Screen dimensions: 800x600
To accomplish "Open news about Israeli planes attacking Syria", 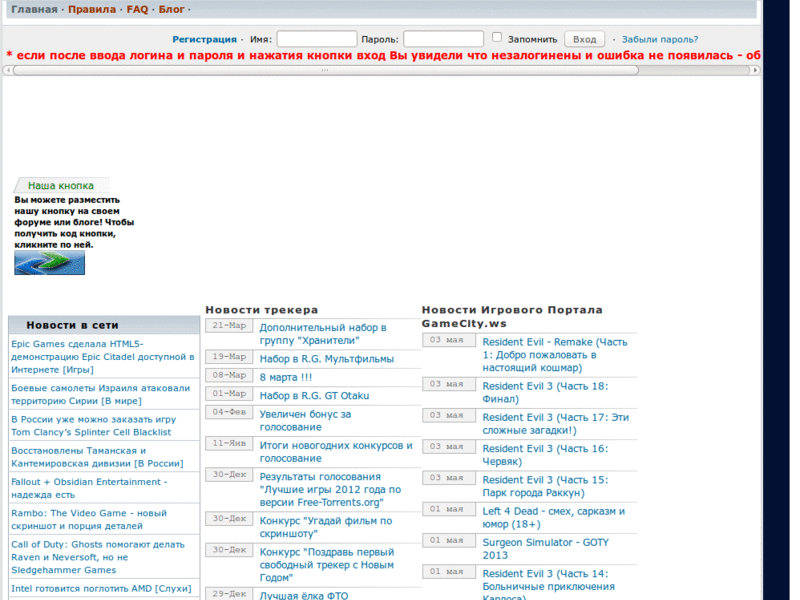I will (x=101, y=394).
